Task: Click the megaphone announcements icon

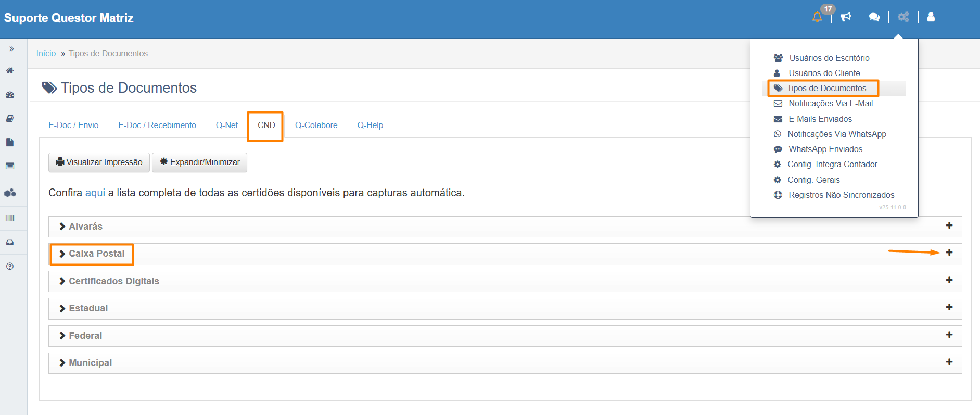Action: [x=846, y=17]
